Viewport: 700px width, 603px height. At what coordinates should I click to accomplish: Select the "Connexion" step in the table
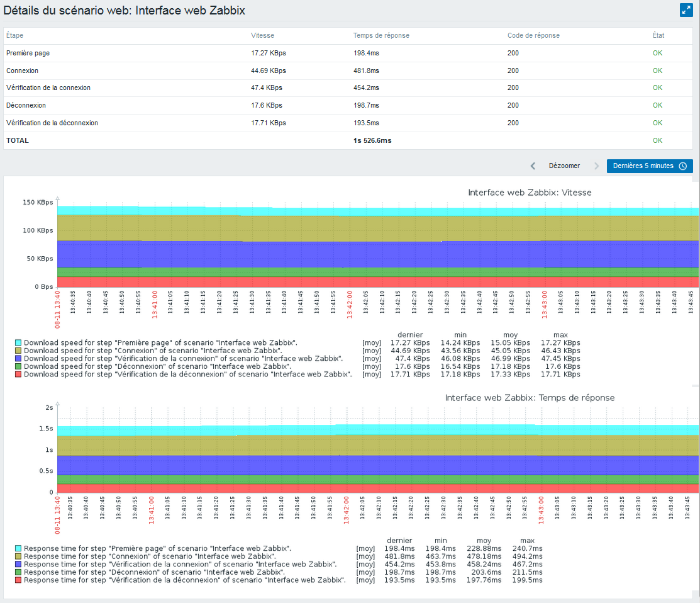(22, 70)
